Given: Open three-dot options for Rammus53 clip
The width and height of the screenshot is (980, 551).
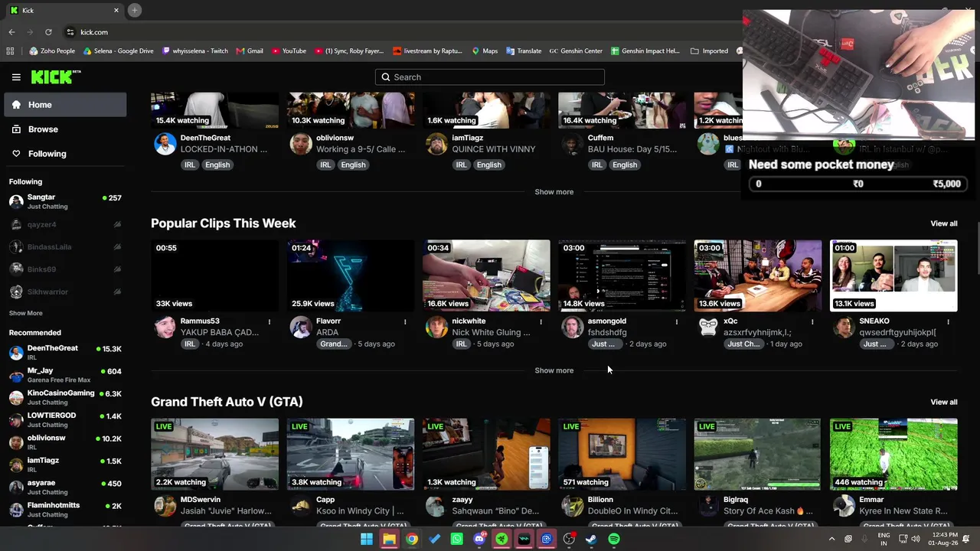Looking at the screenshot, I should [269, 322].
